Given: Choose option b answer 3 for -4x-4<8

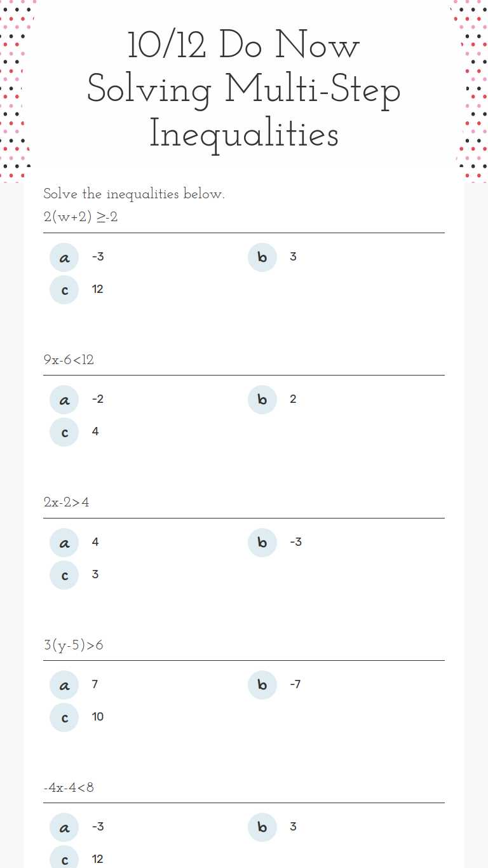Looking at the screenshot, I should (262, 827).
